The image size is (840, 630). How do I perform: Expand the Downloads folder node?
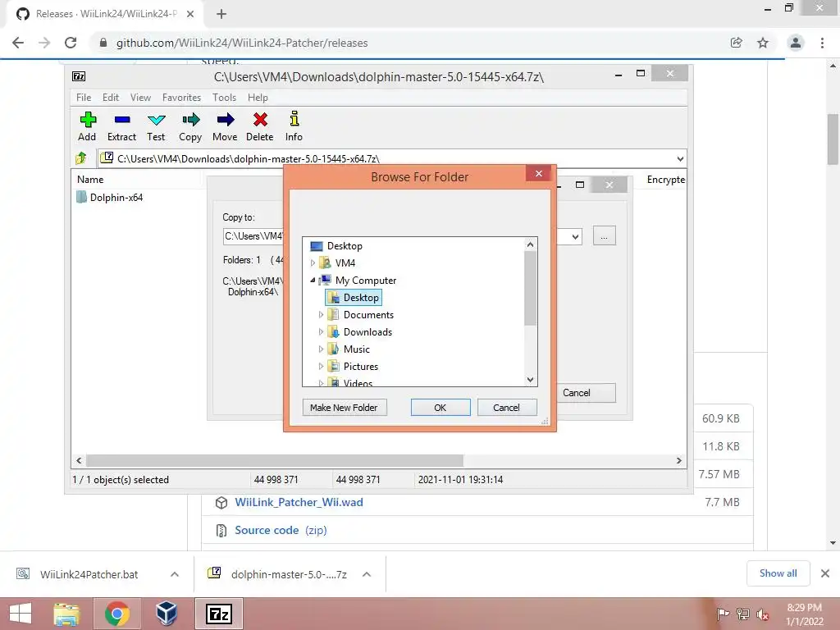coord(321,332)
